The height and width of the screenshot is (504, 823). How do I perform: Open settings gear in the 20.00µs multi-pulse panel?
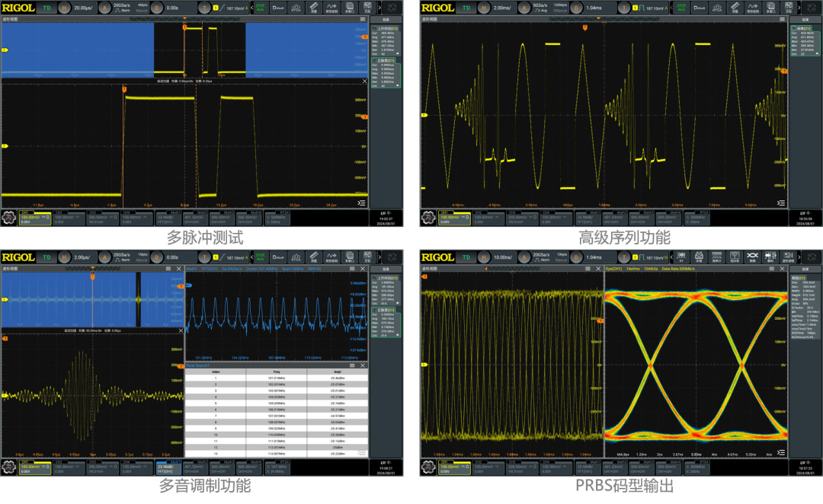tap(8, 218)
